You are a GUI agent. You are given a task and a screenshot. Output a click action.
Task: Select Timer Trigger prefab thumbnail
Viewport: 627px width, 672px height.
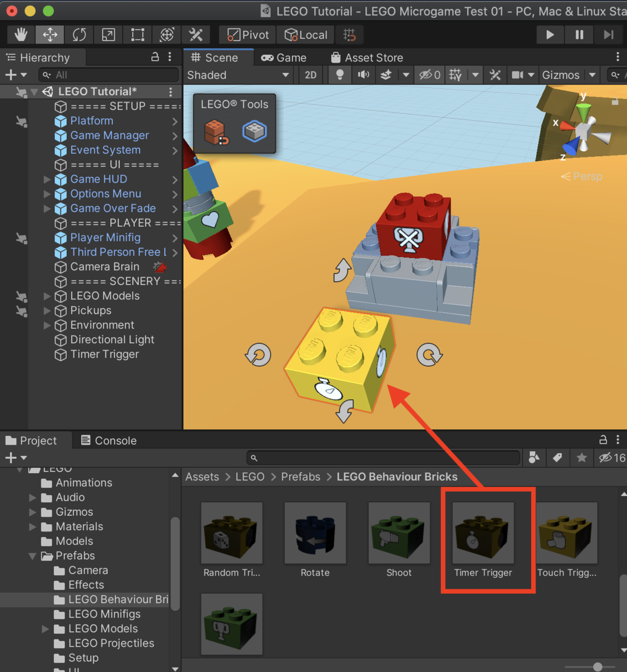483,533
